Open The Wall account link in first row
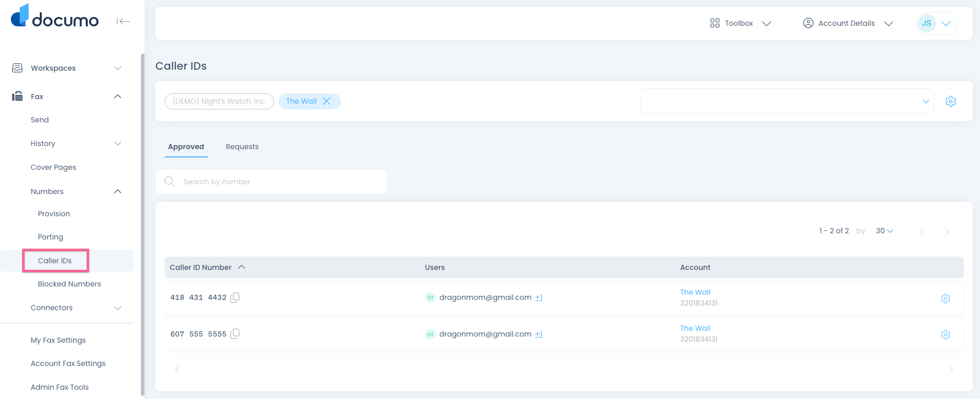The width and height of the screenshot is (980, 399). pos(695,292)
